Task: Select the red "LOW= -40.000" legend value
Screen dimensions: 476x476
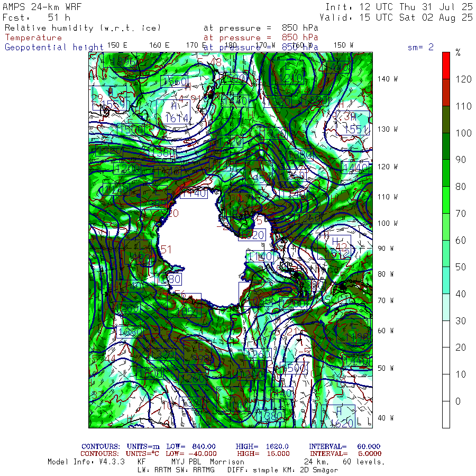Action: pyautogui.click(x=191, y=454)
